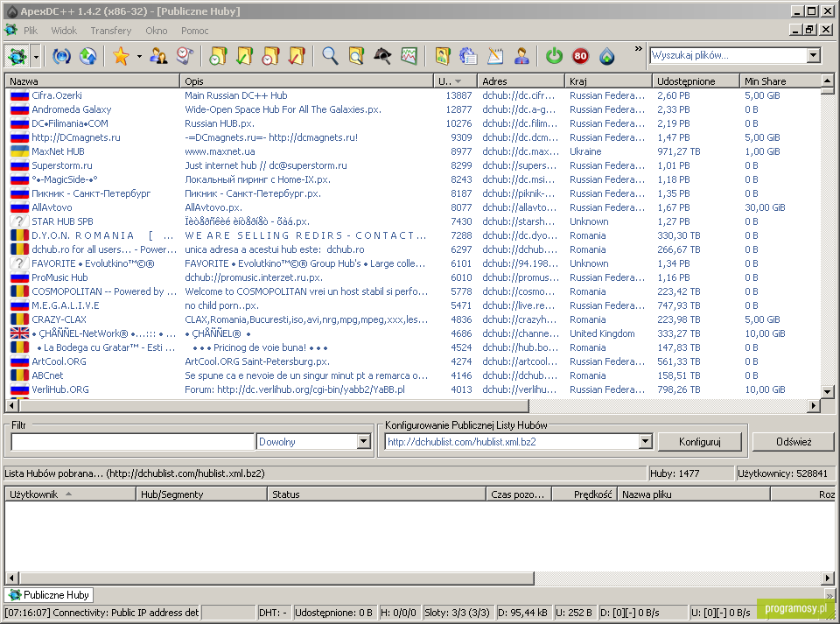Screen dimensions: 840x624
Task: Click the blue circular reconnect arrows icon
Action: point(61,56)
